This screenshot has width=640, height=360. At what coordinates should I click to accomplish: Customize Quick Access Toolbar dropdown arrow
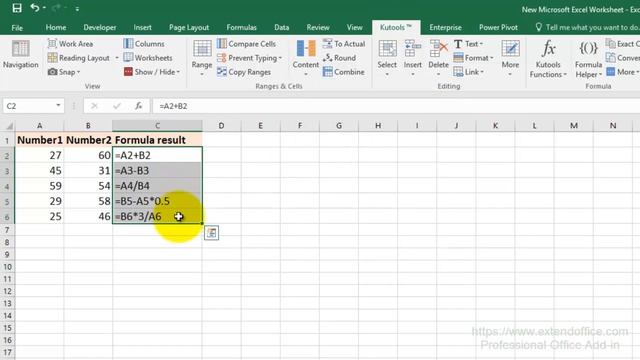pyautogui.click(x=77, y=8)
